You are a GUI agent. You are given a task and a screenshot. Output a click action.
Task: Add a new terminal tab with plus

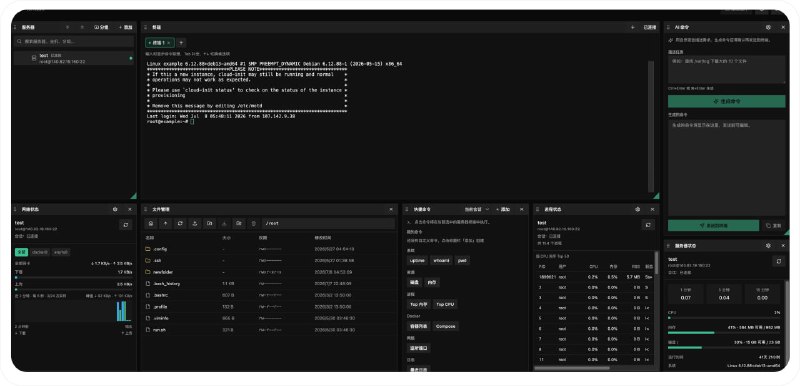click(181, 43)
